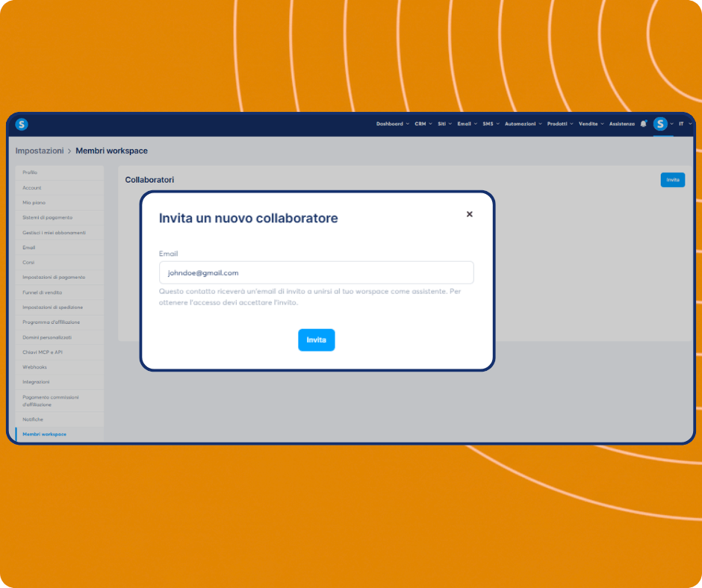Viewport: 702px width, 588px height.
Task: Click the Email field label
Action: (168, 254)
